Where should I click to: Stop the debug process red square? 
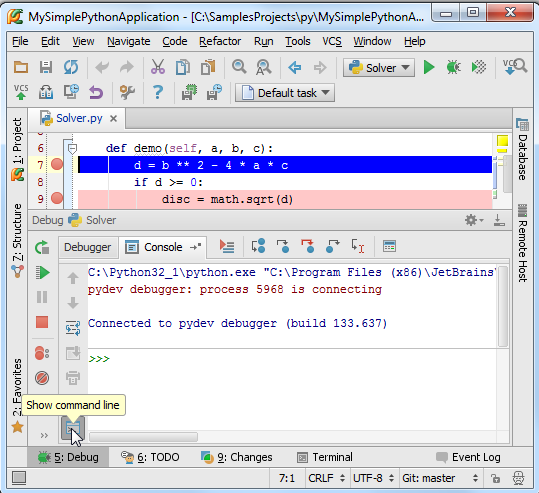[42, 322]
